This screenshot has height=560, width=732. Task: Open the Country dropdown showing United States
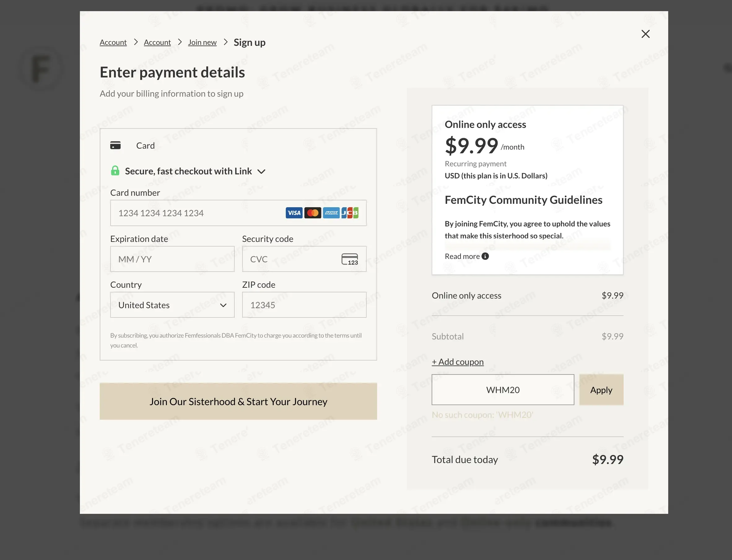point(172,305)
